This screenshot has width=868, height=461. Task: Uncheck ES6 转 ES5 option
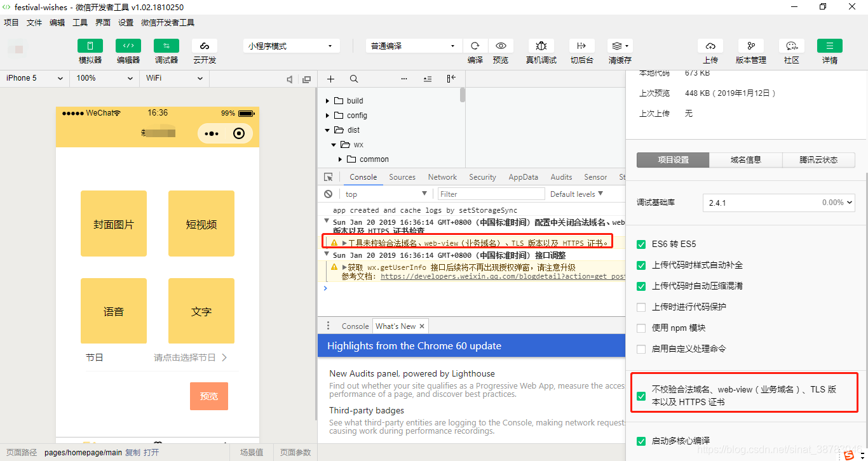tap(641, 244)
